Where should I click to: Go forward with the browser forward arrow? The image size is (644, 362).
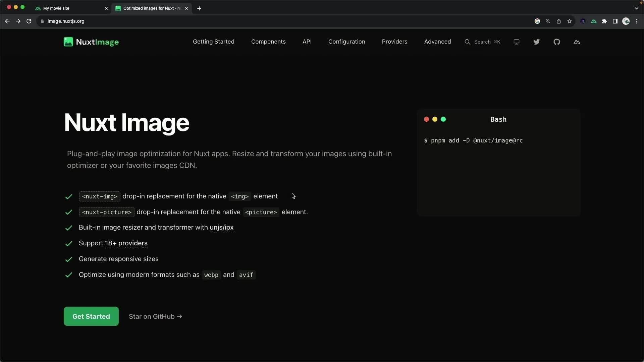[18, 21]
